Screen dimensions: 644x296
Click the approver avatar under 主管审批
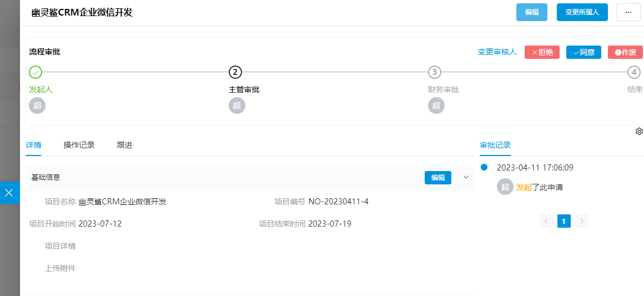[x=237, y=106]
